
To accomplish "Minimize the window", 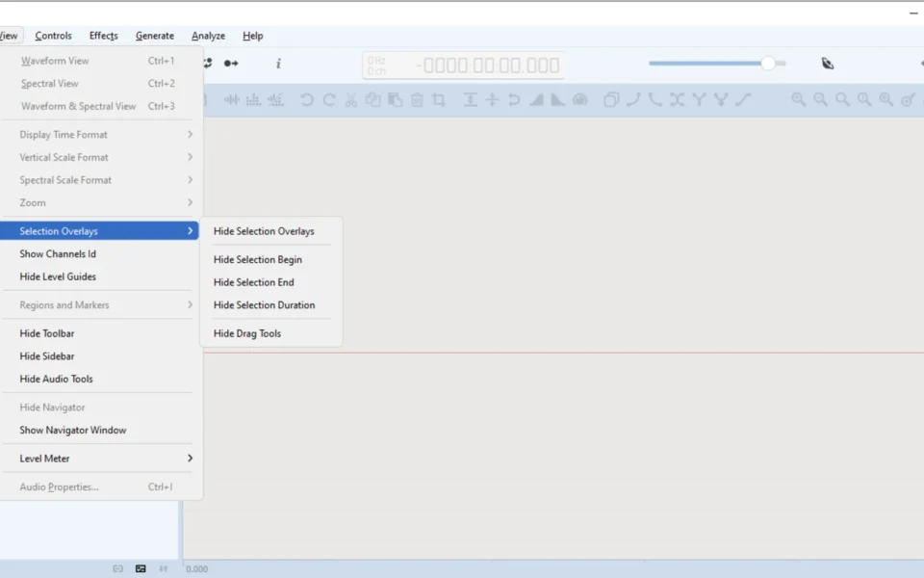I will click(913, 13).
